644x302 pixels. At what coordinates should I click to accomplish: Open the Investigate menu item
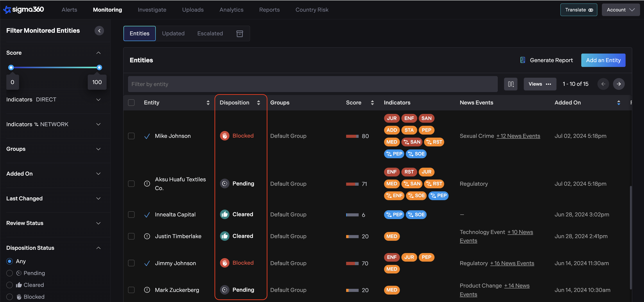(x=152, y=10)
